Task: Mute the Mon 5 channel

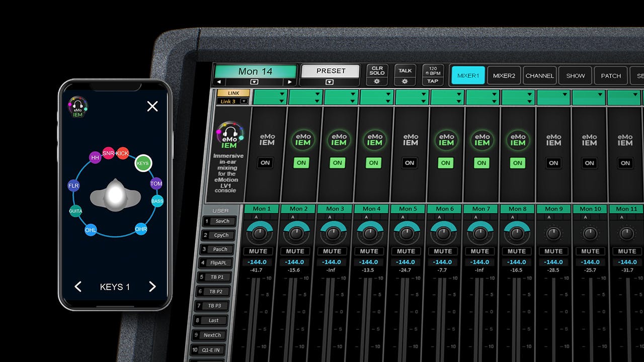Action: coord(406,251)
